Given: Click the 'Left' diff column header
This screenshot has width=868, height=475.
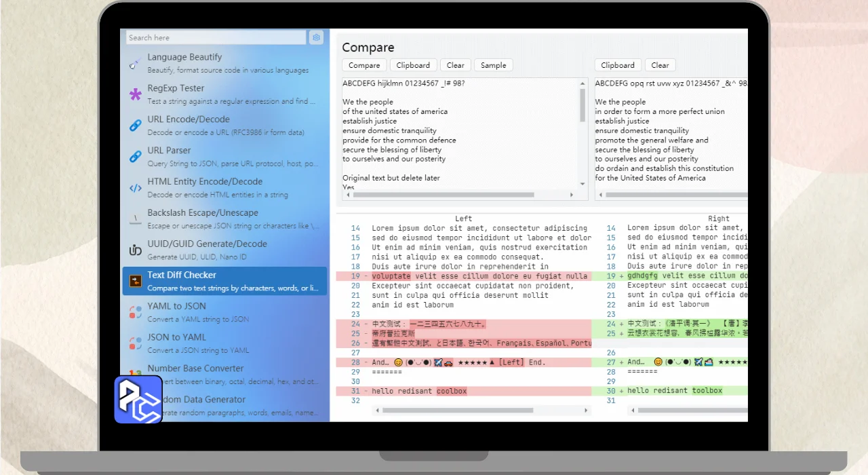Looking at the screenshot, I should 464,218.
